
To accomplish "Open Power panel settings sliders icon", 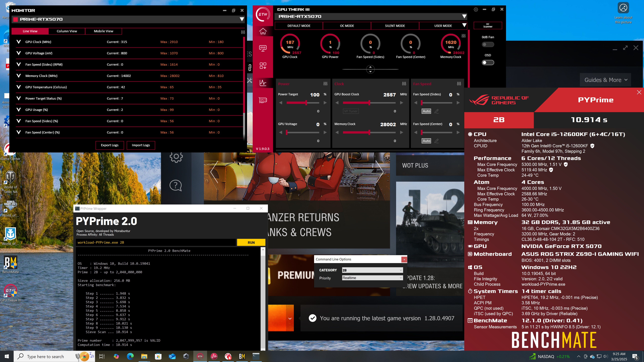I will click(325, 84).
